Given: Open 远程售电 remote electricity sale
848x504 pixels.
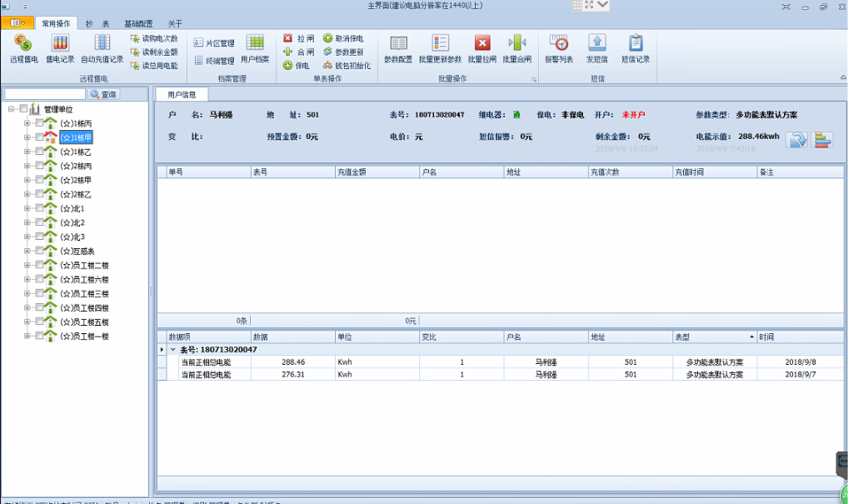Looking at the screenshot, I should (x=23, y=48).
